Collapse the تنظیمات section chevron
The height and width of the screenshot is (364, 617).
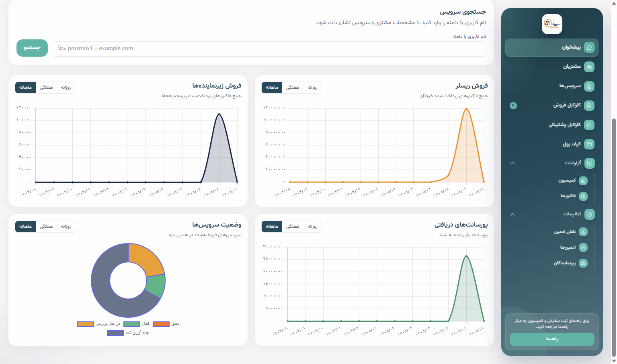tap(512, 215)
